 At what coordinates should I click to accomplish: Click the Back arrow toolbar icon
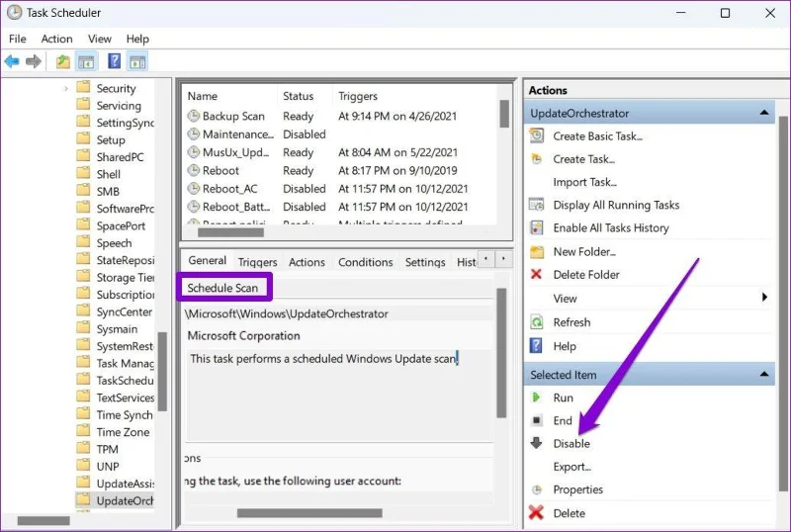(12, 61)
